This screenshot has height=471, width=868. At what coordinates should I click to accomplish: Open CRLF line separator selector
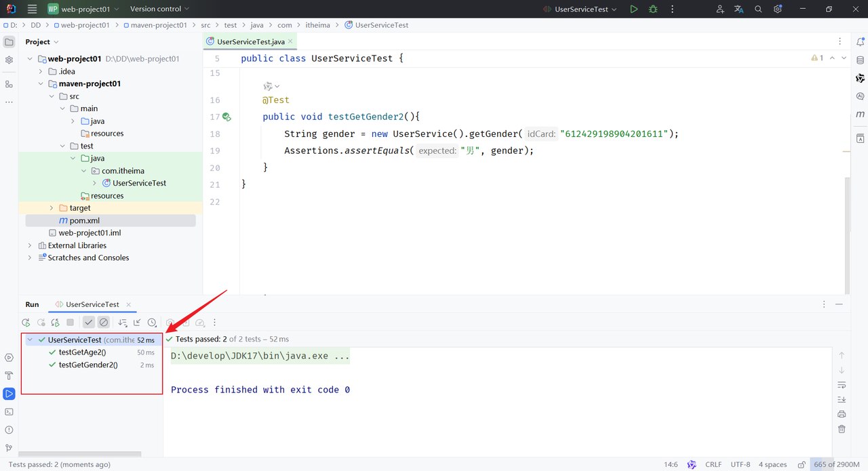(x=713, y=464)
